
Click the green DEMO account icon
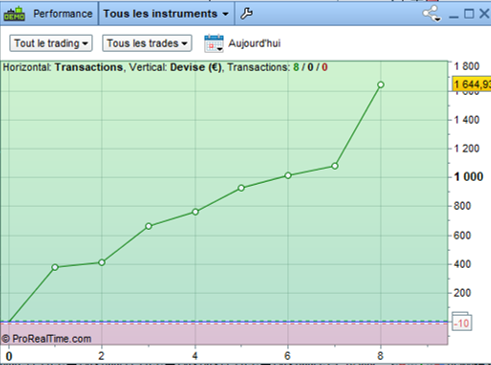[14, 14]
